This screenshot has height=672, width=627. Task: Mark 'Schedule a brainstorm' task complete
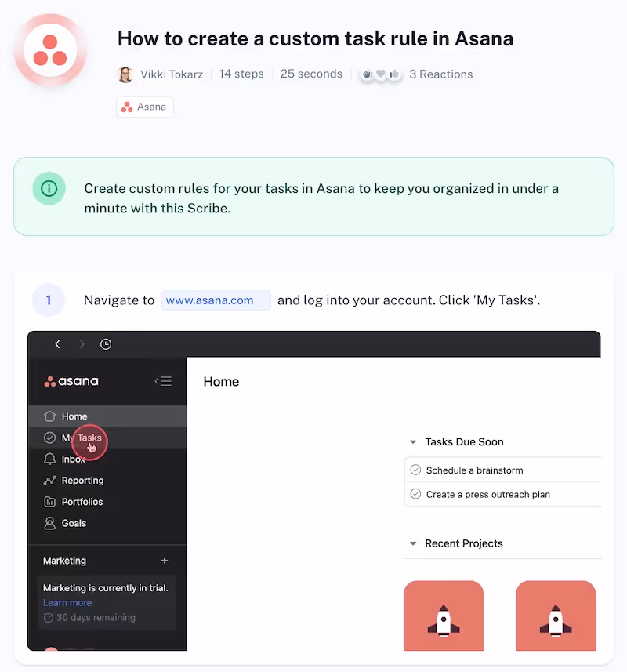pos(415,470)
